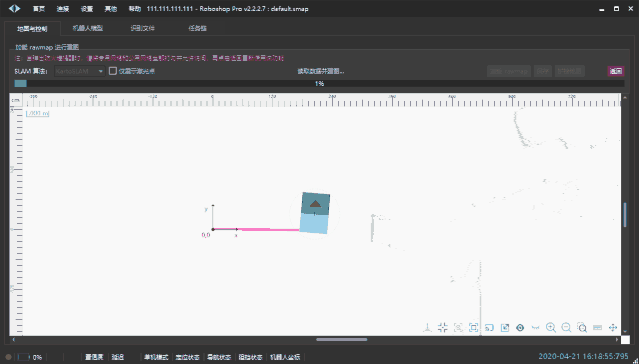Screen dimensions: 639x364
Task: Click the ruler measurement icon
Action: (597, 327)
